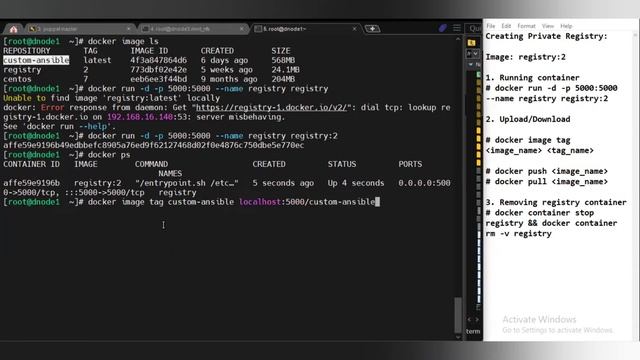640x360 pixels.
Task: Click '# docker image tag' line in Notepad
Action: 528,140
